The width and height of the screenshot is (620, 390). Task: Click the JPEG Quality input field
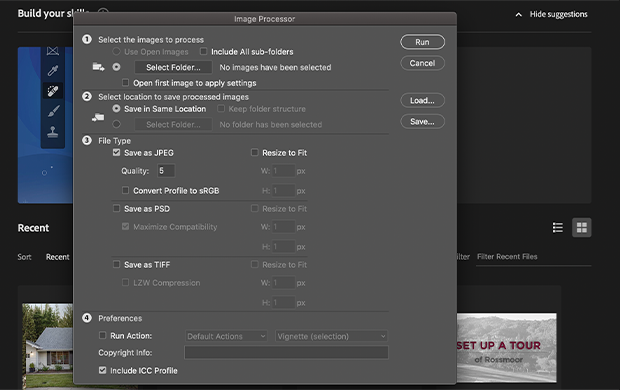[x=166, y=171]
